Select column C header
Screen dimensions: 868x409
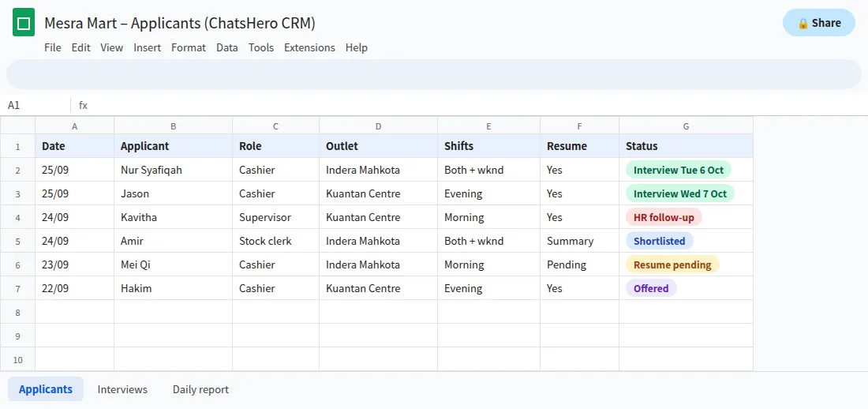pos(275,126)
